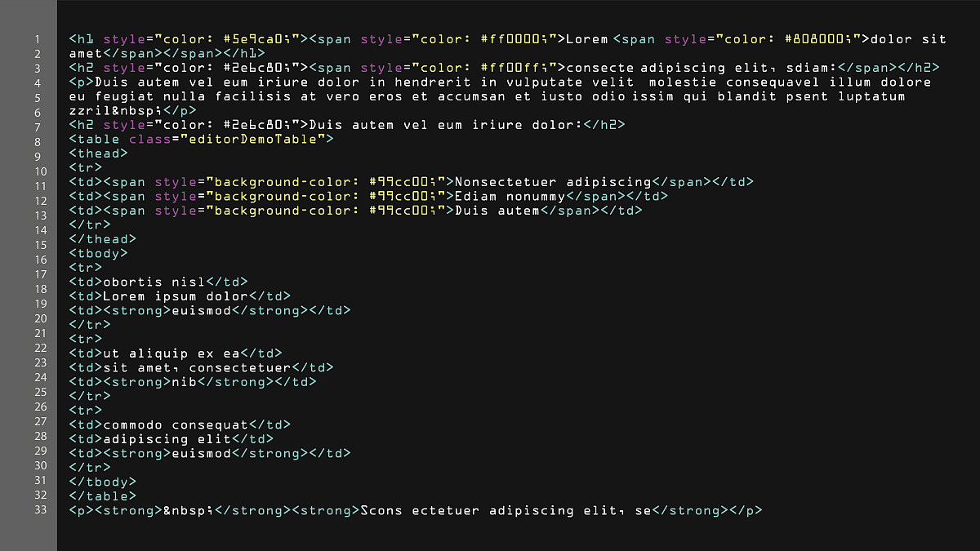Viewport: 980px width, 551px height.
Task: Click the opening thead tag
Action: click(x=99, y=153)
